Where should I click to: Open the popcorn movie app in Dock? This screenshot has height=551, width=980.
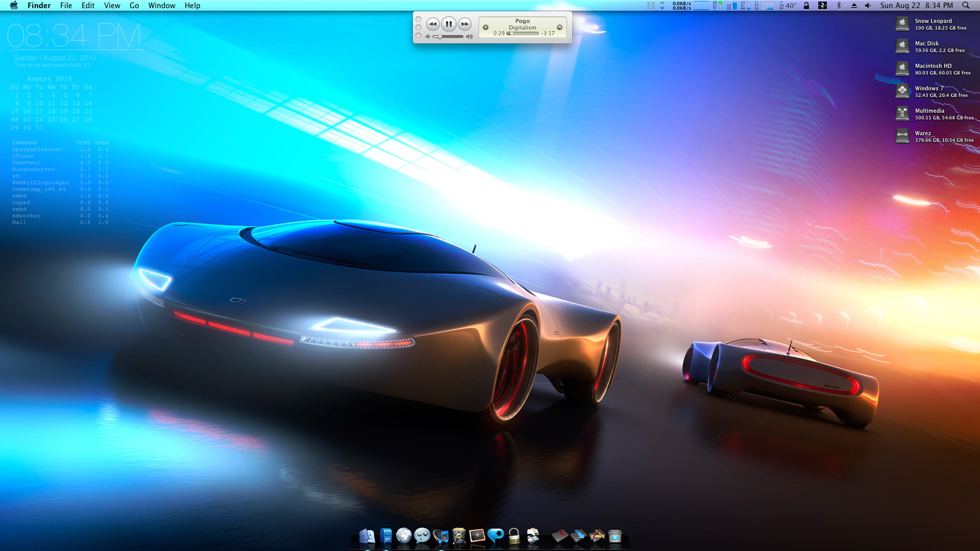click(459, 536)
